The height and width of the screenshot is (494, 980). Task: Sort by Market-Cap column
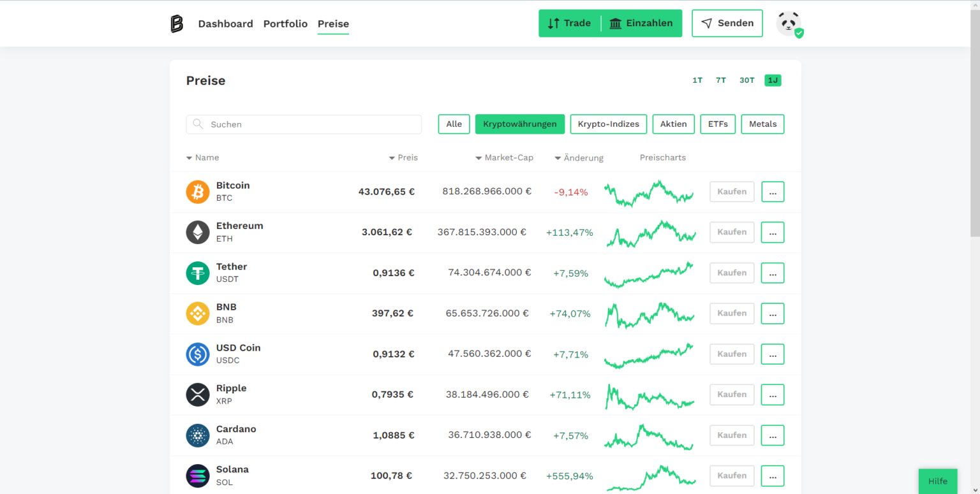(505, 157)
